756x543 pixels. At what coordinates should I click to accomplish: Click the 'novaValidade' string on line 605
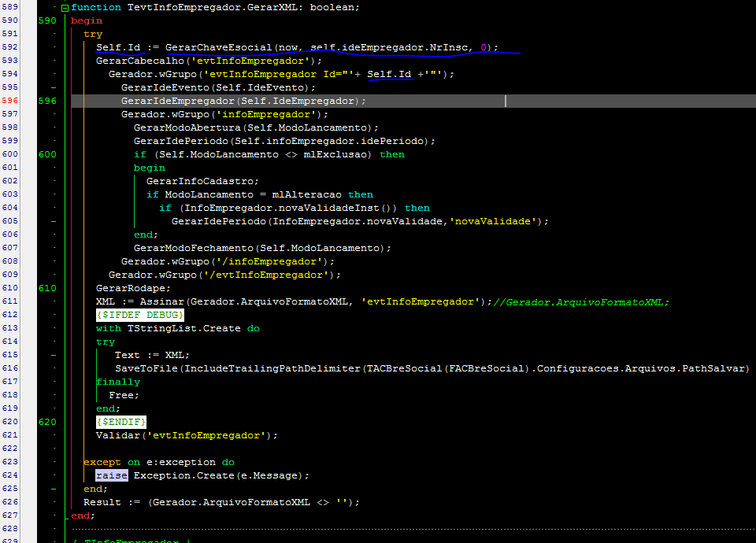click(493, 222)
